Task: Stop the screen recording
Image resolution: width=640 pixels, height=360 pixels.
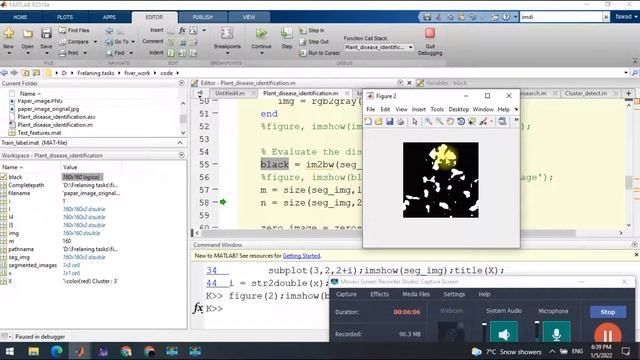Action: click(608, 312)
